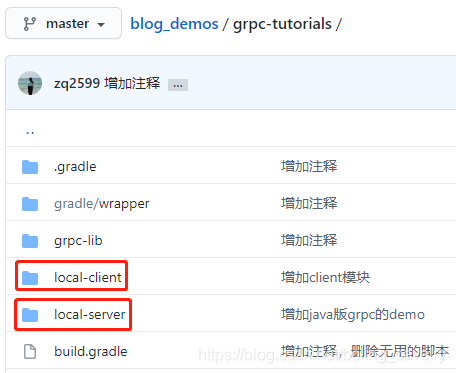Open the local-server folder

click(x=90, y=314)
